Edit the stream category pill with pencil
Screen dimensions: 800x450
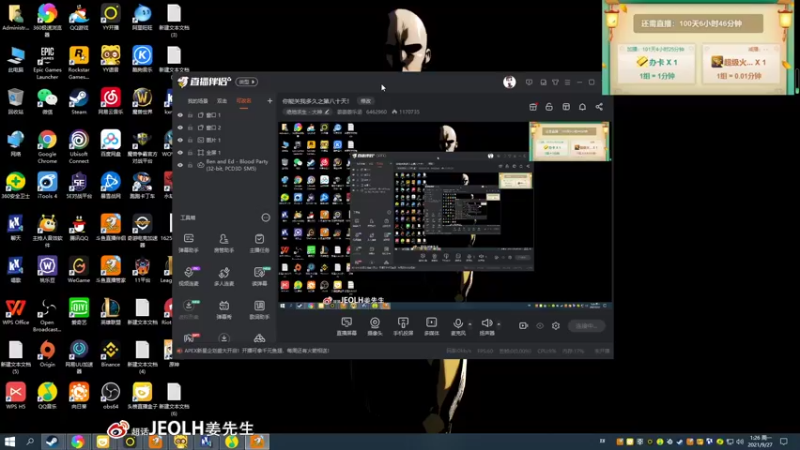pos(307,112)
